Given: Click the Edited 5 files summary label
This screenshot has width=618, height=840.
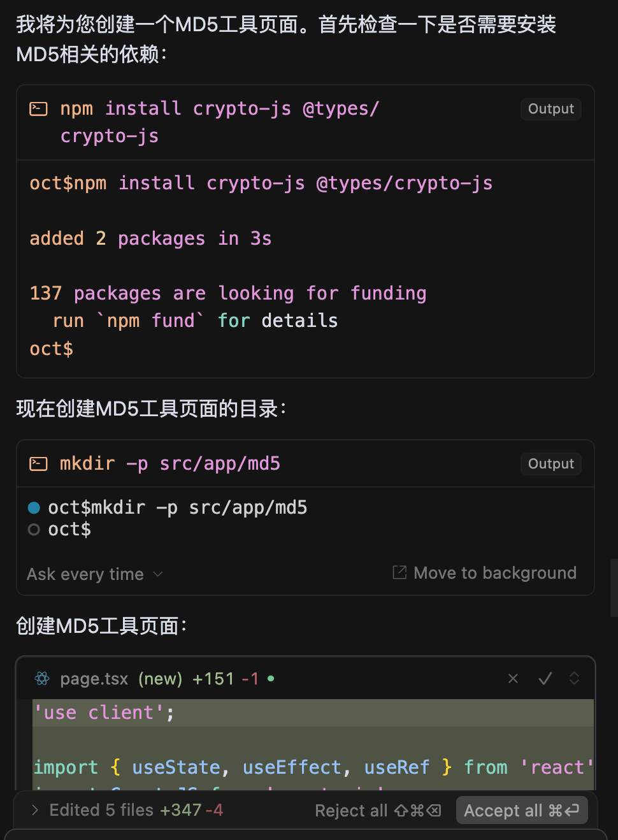Looking at the screenshot, I should [x=102, y=810].
